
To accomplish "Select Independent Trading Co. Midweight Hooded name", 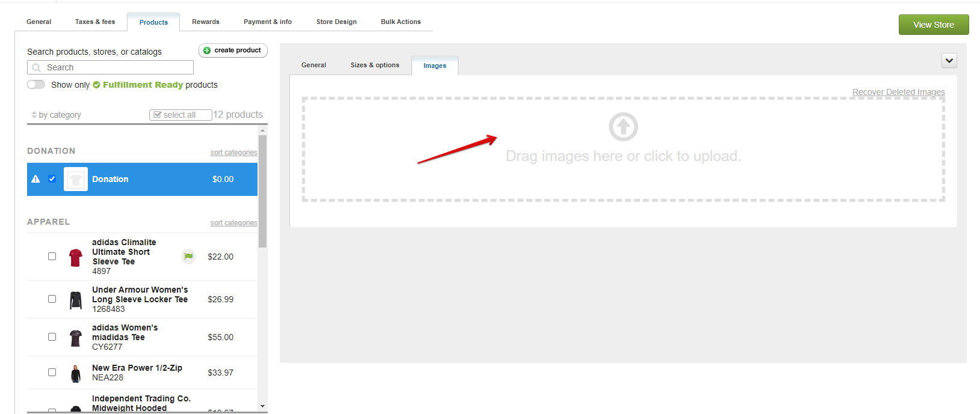I will click(141, 403).
